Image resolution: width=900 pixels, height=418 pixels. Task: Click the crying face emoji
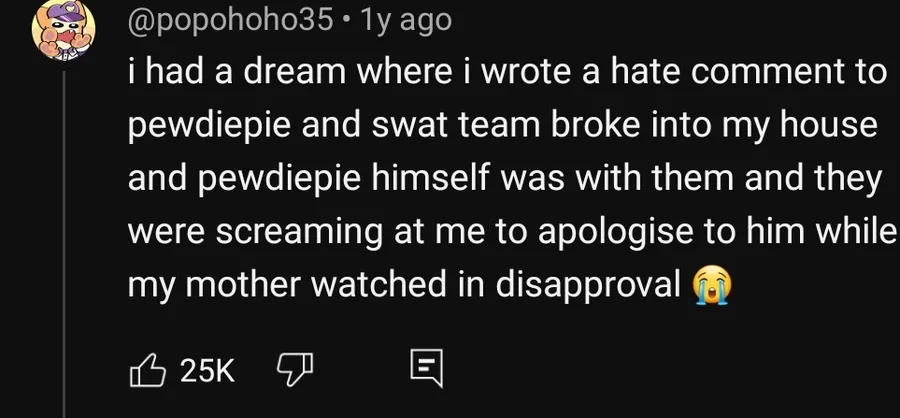712,286
